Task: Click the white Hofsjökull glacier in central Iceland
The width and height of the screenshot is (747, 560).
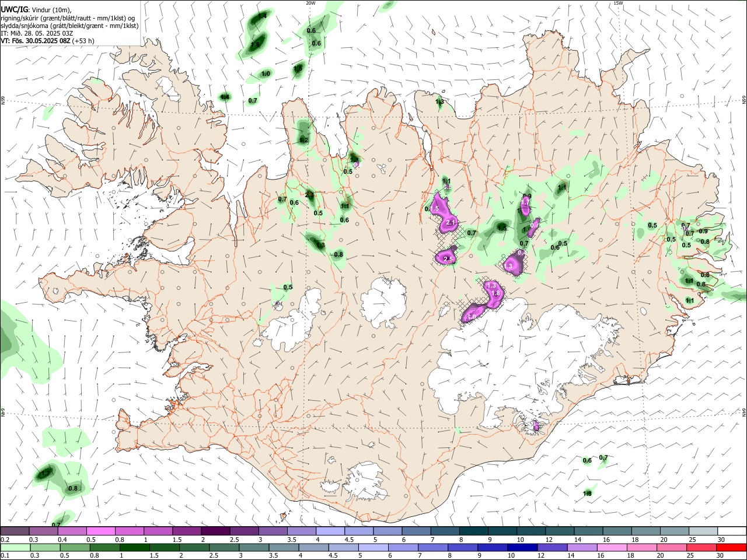Action: [383, 302]
